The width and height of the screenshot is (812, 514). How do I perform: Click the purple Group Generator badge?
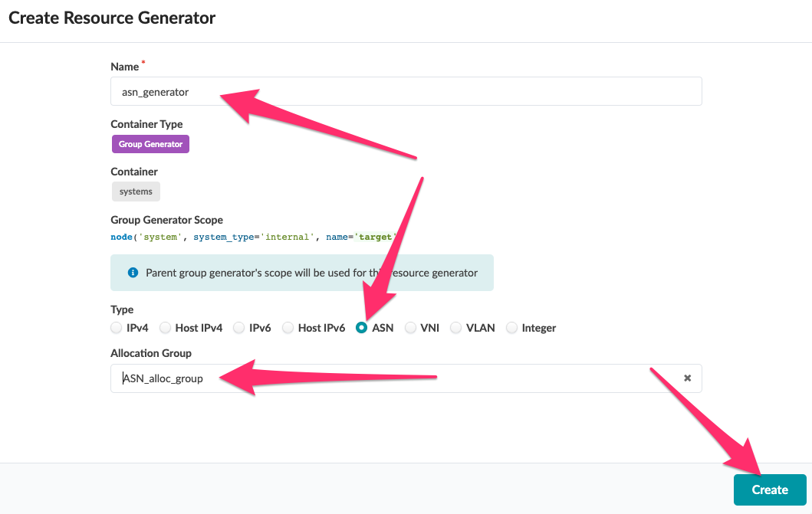(150, 143)
